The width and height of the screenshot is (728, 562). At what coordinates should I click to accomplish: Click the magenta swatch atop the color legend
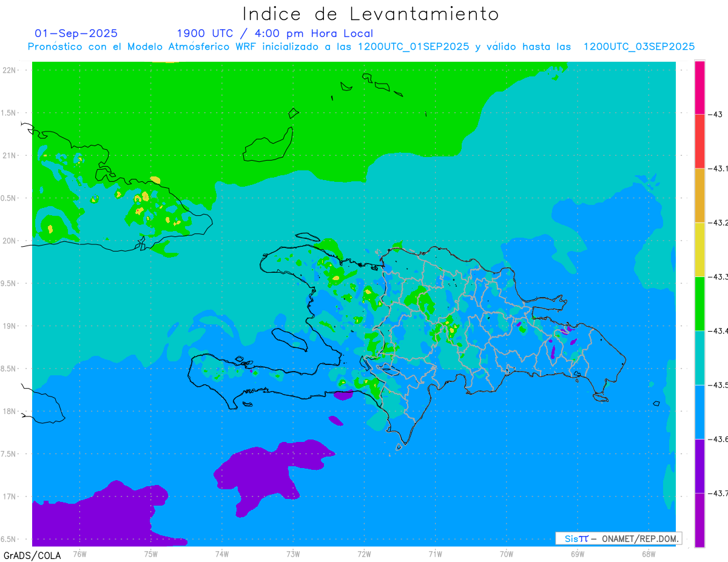click(x=699, y=87)
